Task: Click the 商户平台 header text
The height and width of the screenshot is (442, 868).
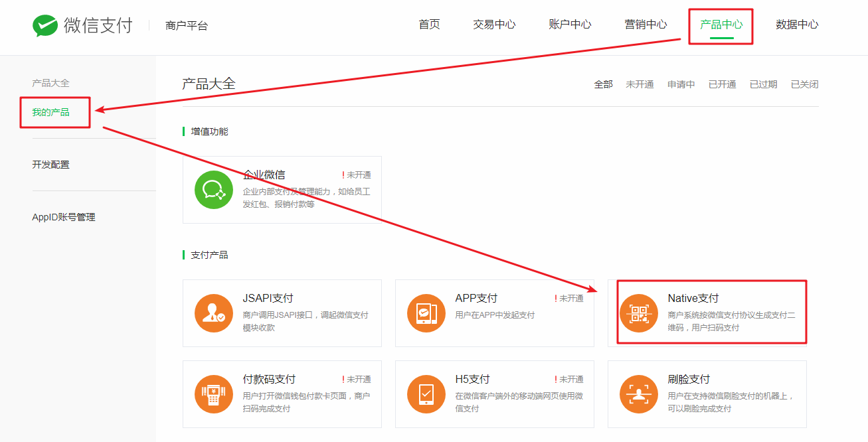Action: coord(187,26)
